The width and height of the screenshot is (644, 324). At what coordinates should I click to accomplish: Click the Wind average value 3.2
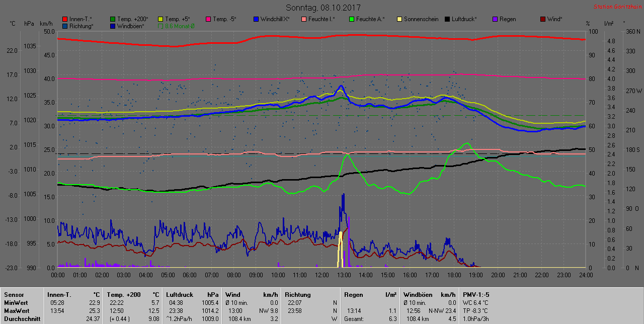coord(274,318)
